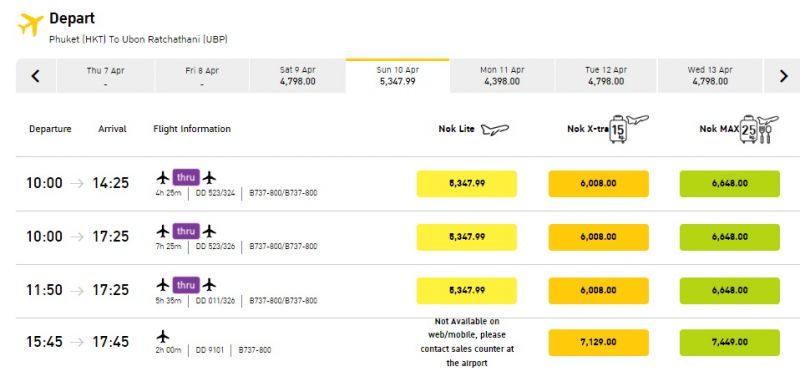The height and width of the screenshot is (387, 800).
Task: Click the thru badge on flight DD 523/326
Action: click(186, 231)
